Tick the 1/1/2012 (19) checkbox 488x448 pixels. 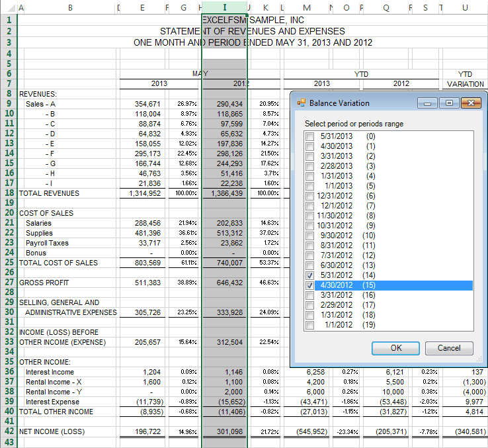[x=309, y=325]
